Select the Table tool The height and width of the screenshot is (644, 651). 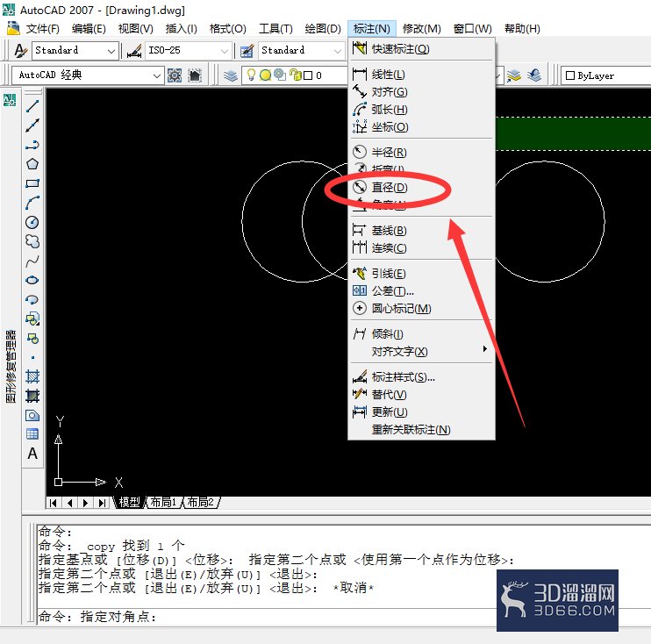click(x=32, y=434)
